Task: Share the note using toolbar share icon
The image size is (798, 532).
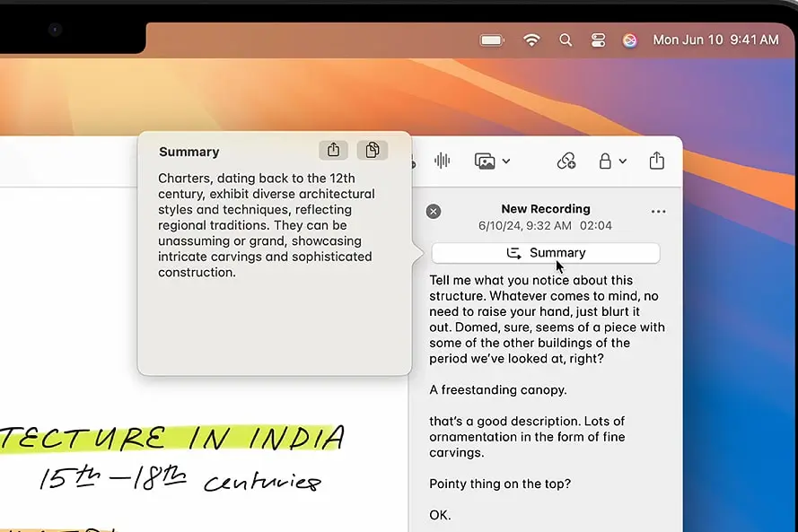Action: pyautogui.click(x=656, y=161)
